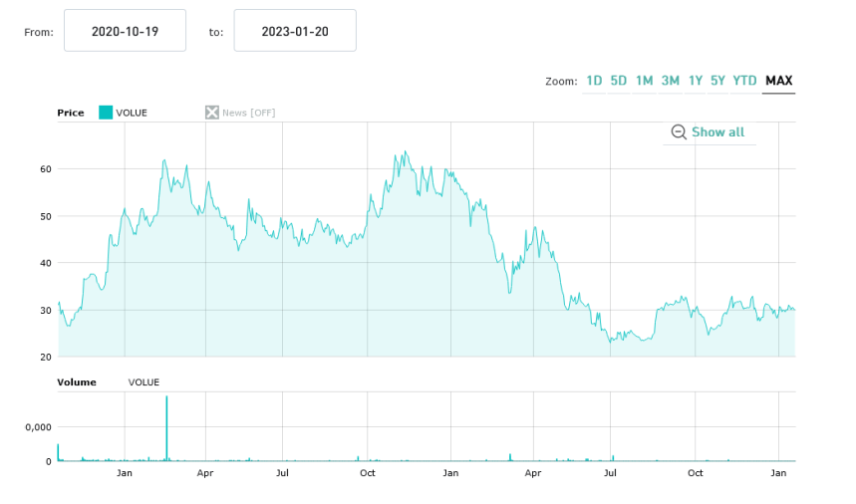Open the From date field 2020-10-19
This screenshot has height=504, width=856.
[x=125, y=32]
